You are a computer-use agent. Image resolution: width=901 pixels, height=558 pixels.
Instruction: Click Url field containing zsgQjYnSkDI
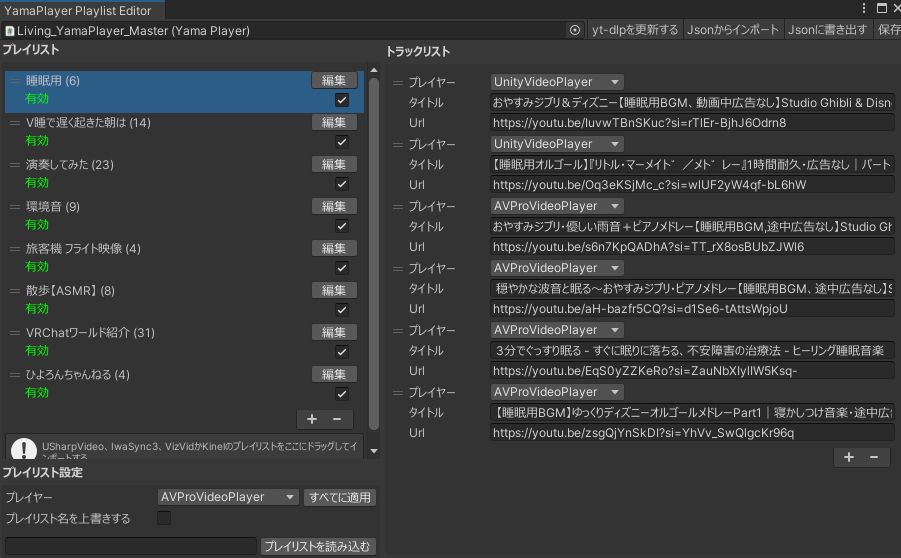pyautogui.click(x=692, y=433)
